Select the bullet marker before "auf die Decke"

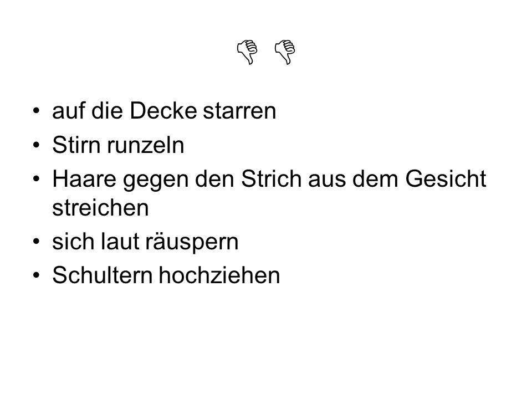click(37, 111)
